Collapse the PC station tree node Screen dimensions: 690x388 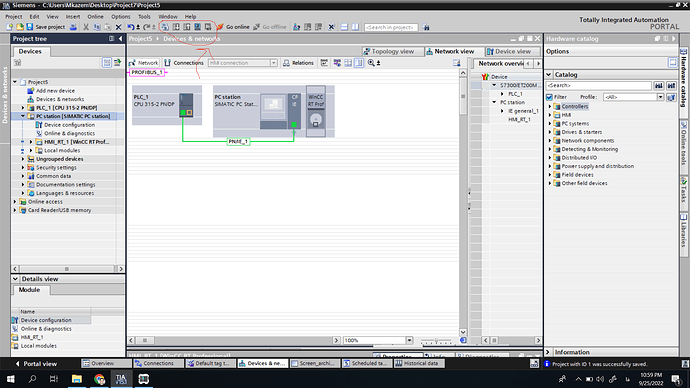click(x=23, y=116)
